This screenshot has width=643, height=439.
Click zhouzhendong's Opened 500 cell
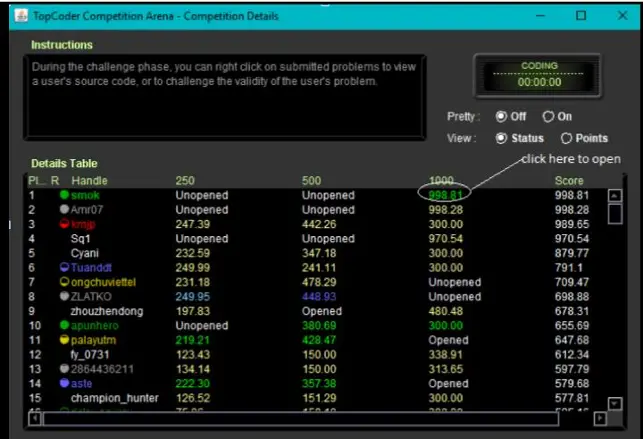(322, 311)
